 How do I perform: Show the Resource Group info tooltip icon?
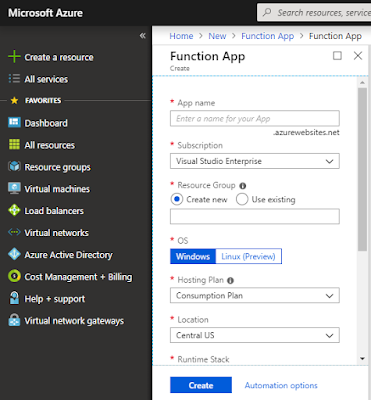(x=243, y=186)
